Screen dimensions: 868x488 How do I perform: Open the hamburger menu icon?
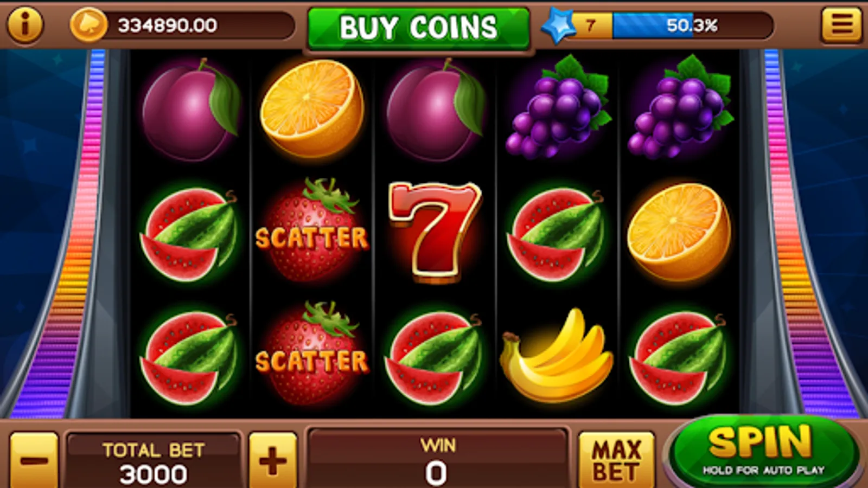click(x=841, y=24)
